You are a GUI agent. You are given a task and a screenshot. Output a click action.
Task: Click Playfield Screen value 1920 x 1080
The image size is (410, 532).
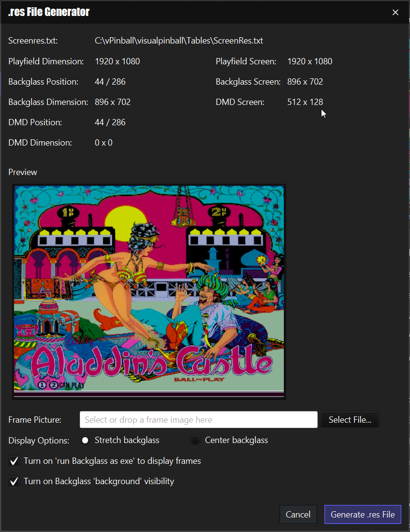point(309,61)
